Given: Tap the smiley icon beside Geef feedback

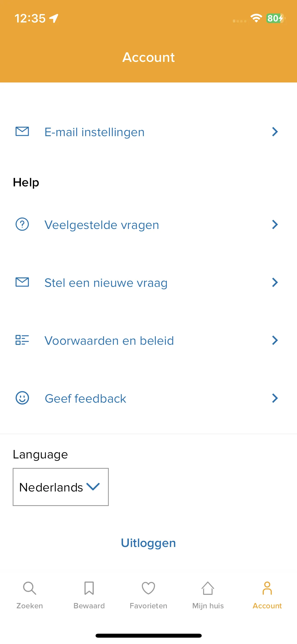Looking at the screenshot, I should point(22,398).
